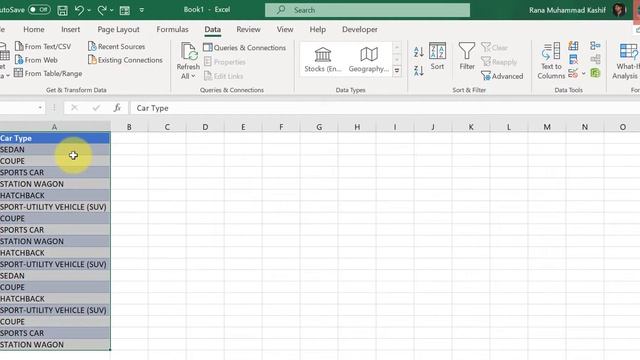Select the Car Type header cell

(x=55, y=138)
